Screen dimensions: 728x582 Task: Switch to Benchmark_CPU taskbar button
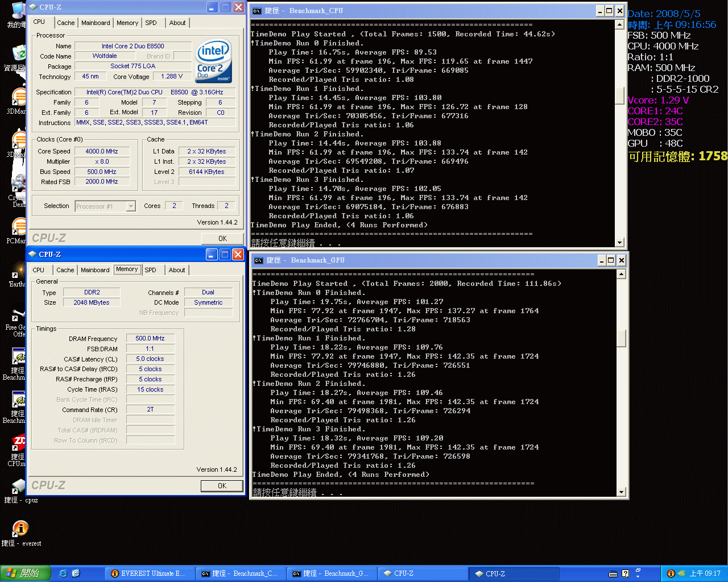click(240, 573)
